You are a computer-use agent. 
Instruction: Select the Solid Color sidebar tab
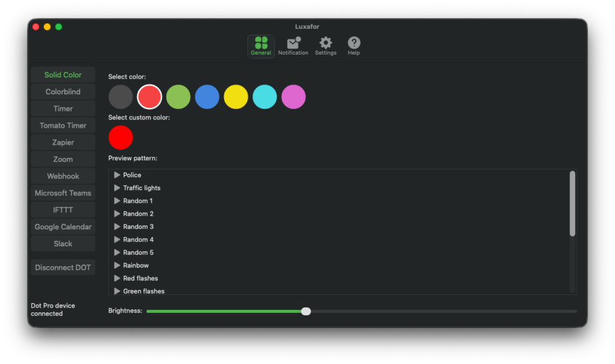click(63, 75)
